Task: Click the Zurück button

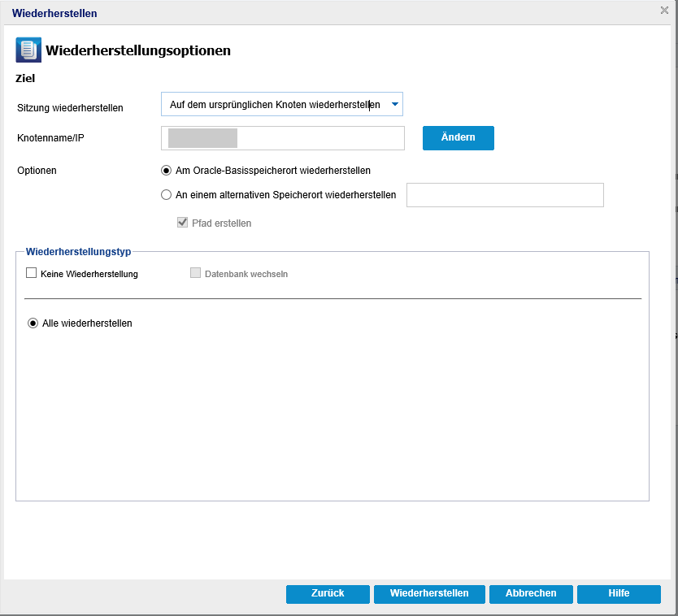Action: click(328, 594)
